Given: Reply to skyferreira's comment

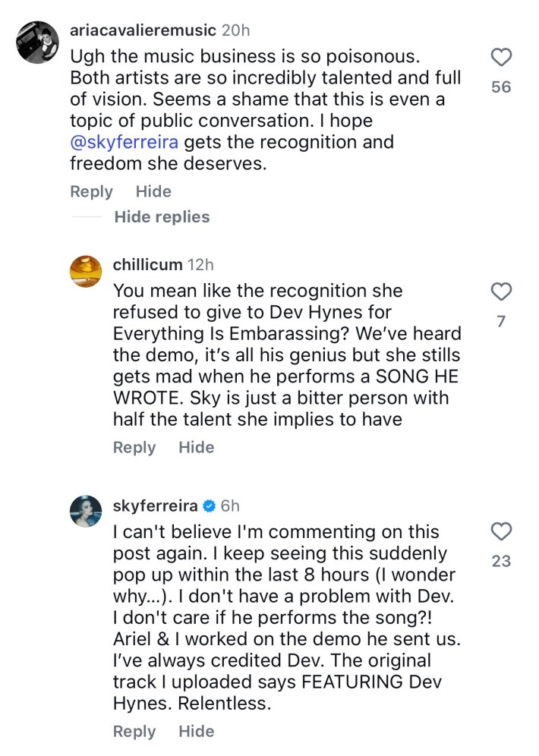Looking at the screenshot, I should coord(134,732).
